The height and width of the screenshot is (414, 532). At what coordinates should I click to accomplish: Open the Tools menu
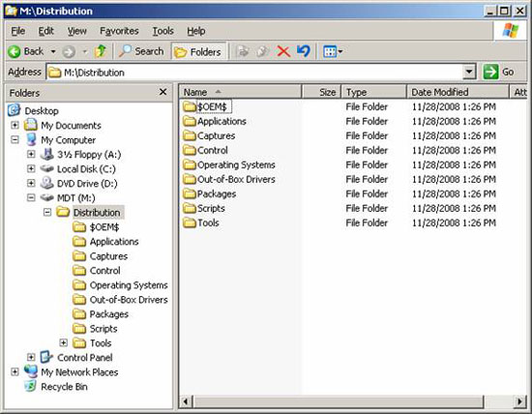point(163,31)
